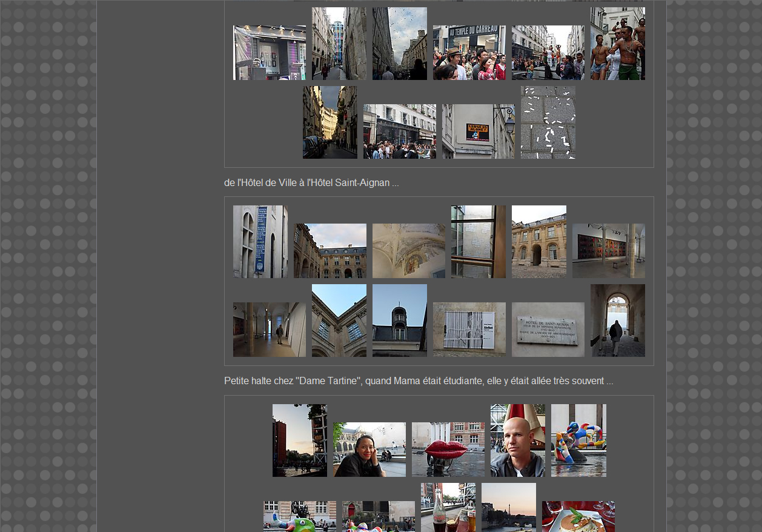The width and height of the screenshot is (762, 532).
Task: Open the gallery red artwork wall photo
Action: pos(608,251)
